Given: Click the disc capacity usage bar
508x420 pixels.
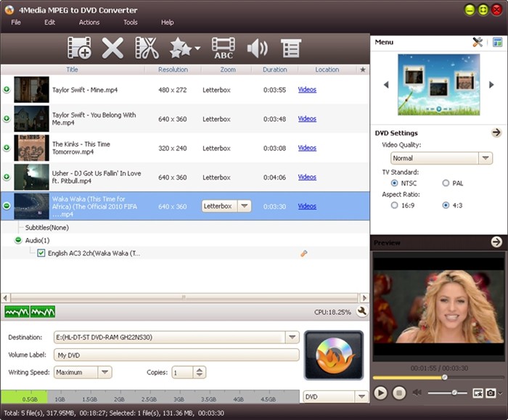Looking at the screenshot, I should [150, 397].
